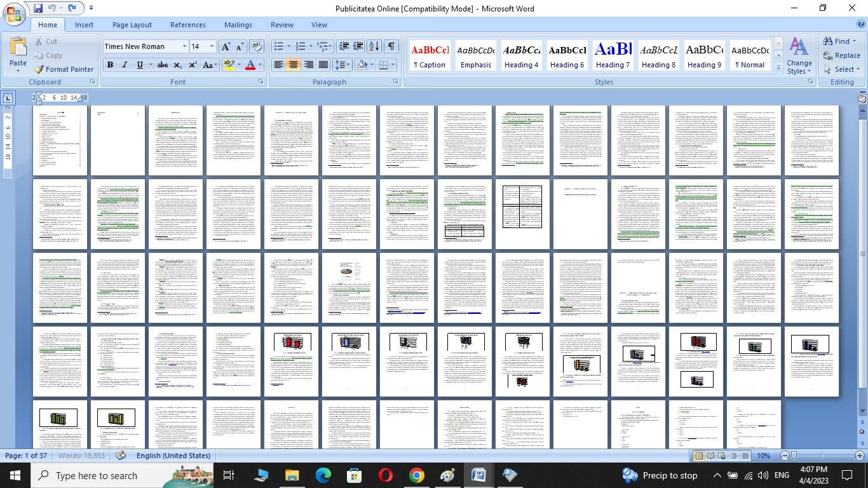Viewport: 868px width, 488px height.
Task: Open the Change Styles dropdown
Action: (x=799, y=56)
